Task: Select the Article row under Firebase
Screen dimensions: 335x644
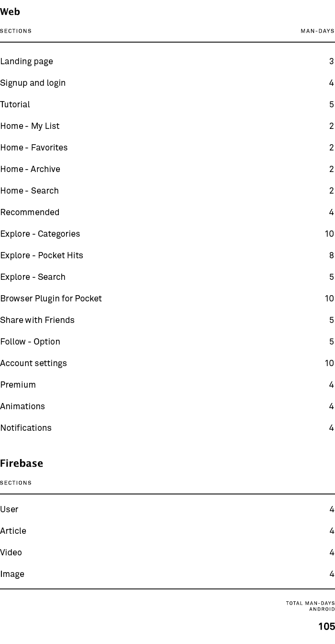Action: pos(167,531)
